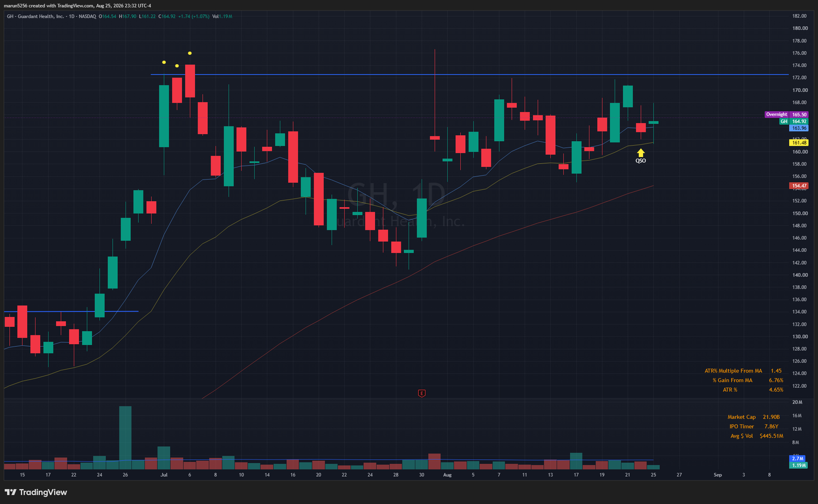This screenshot has width=818, height=504.
Task: Click the "1.45" ATR multiple value
Action: point(776,371)
